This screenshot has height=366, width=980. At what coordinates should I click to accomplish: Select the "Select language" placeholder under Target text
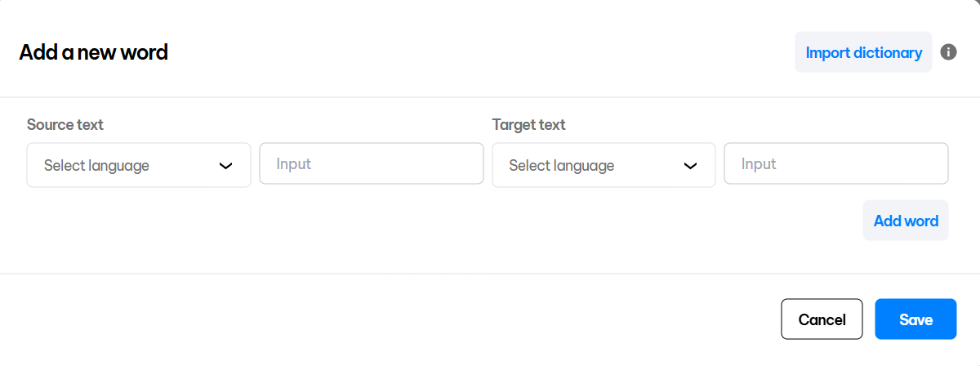coord(562,166)
